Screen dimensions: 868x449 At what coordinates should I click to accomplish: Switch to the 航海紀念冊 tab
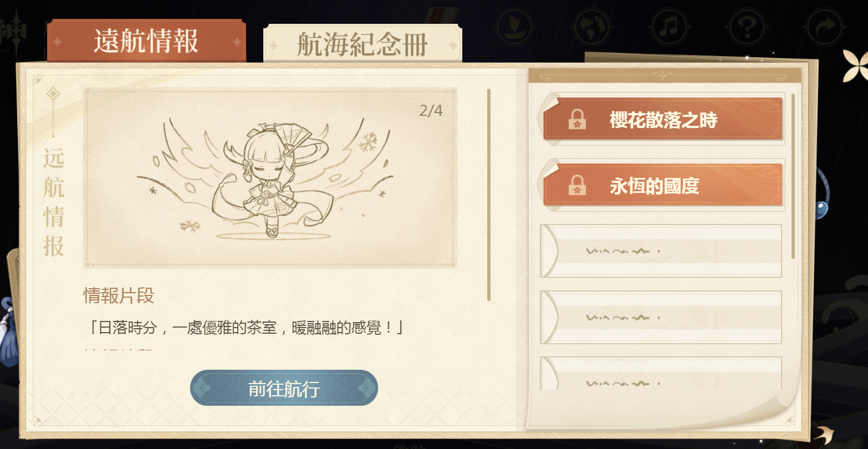(x=362, y=44)
